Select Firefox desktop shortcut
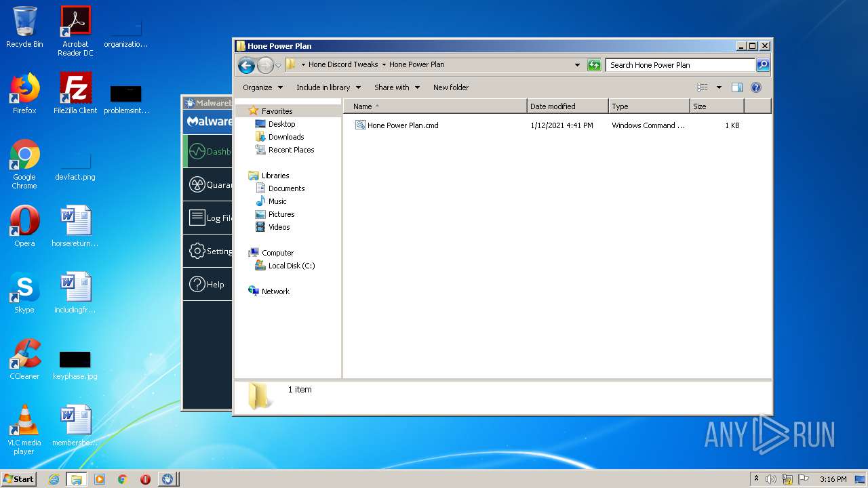 click(x=24, y=94)
